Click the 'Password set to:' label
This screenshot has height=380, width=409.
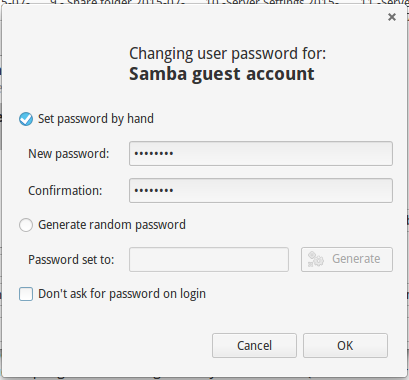point(71,260)
